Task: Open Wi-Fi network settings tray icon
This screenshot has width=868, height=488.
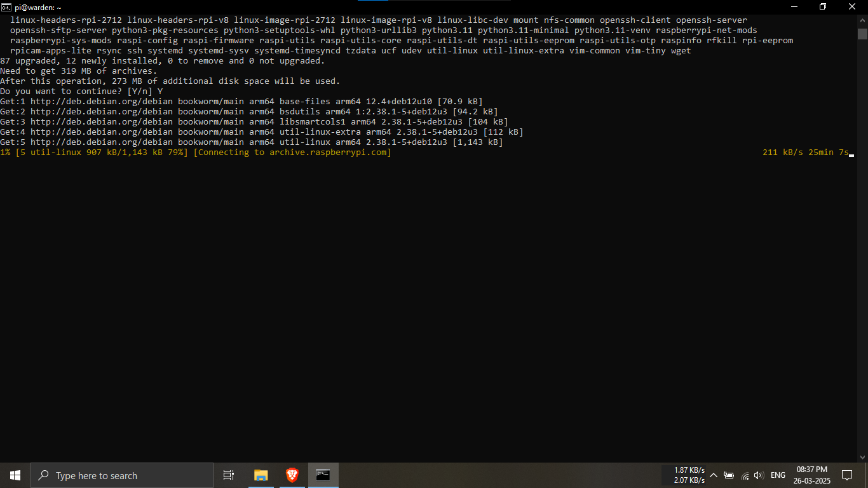Action: [x=745, y=475]
